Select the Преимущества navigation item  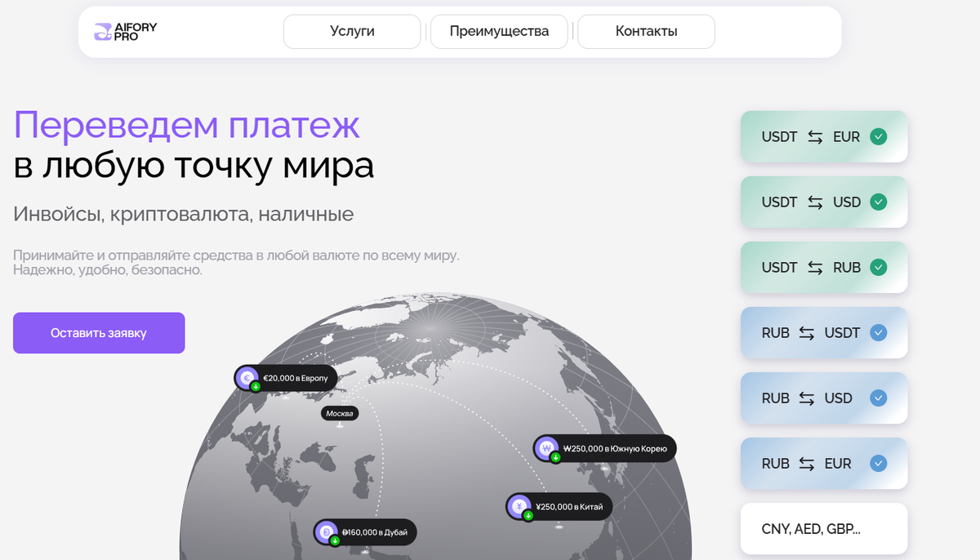[498, 31]
